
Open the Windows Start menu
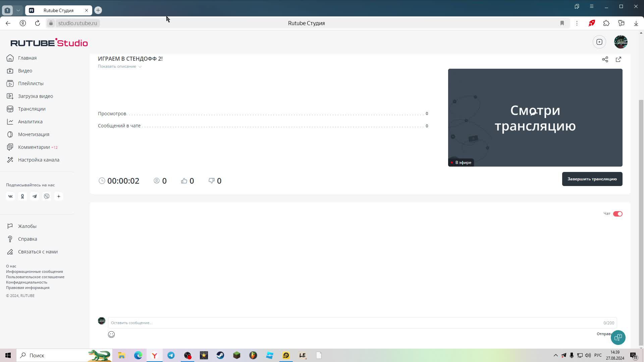tap(8, 355)
